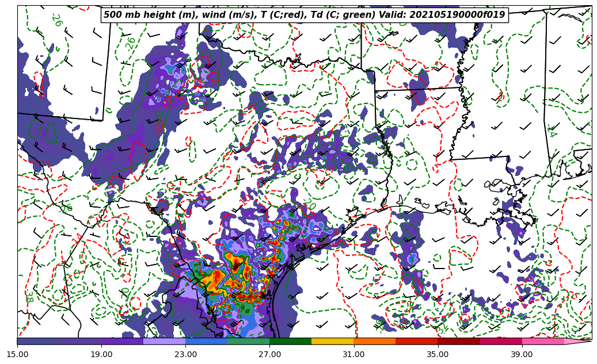
Task: Click the 15.00 colorbar tick label
Action: coord(17,354)
